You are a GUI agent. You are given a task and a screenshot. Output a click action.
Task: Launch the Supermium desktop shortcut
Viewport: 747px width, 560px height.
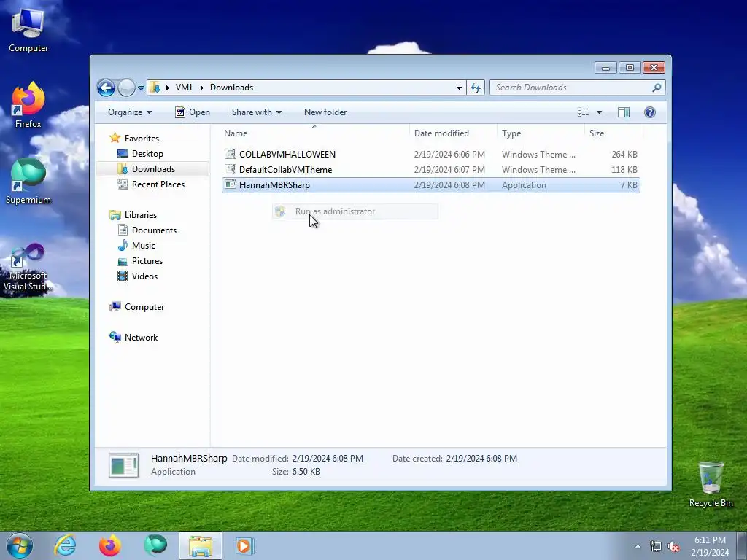(28, 181)
